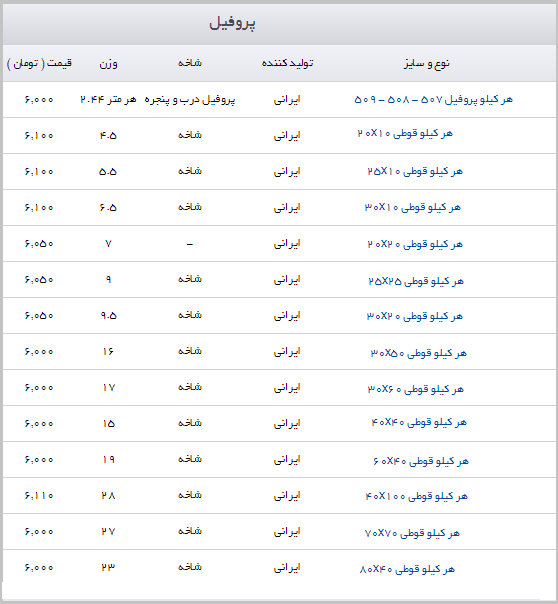Select weight ۷ in the 20X20 row
The height and width of the screenshot is (604, 558).
coord(108,244)
